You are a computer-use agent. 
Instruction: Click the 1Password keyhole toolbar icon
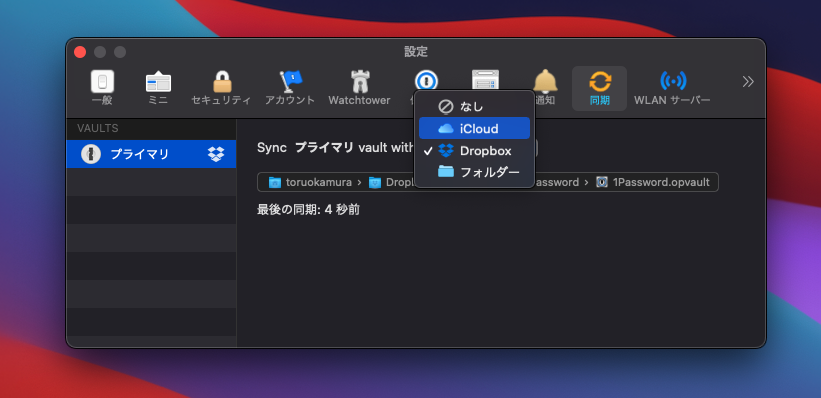[426, 80]
